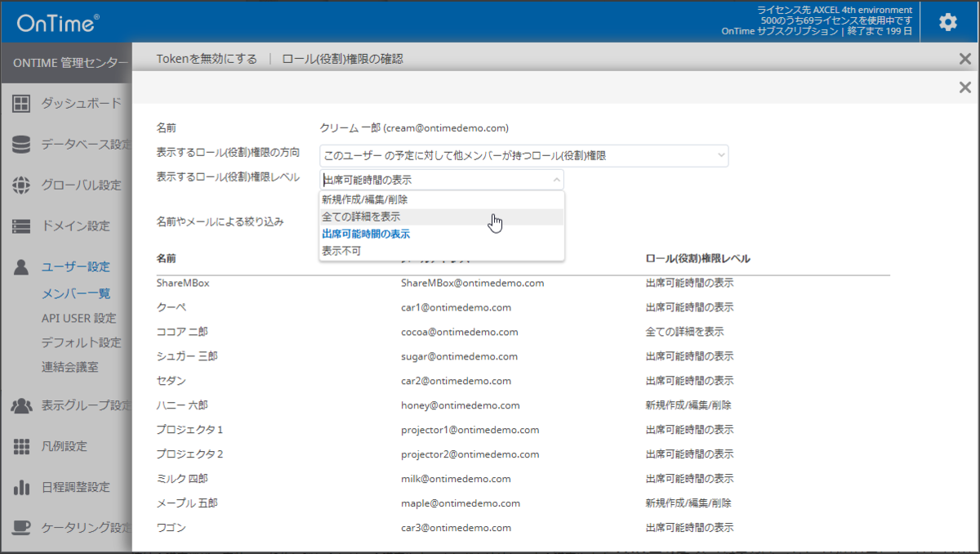
Task: Open the ロール(役割)権限の方向 dropdown
Action: click(523, 155)
